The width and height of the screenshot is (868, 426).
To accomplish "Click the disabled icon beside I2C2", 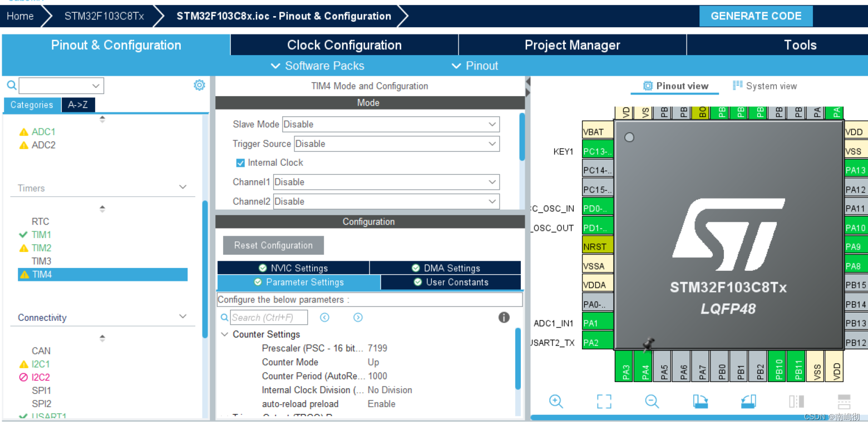I will point(23,377).
